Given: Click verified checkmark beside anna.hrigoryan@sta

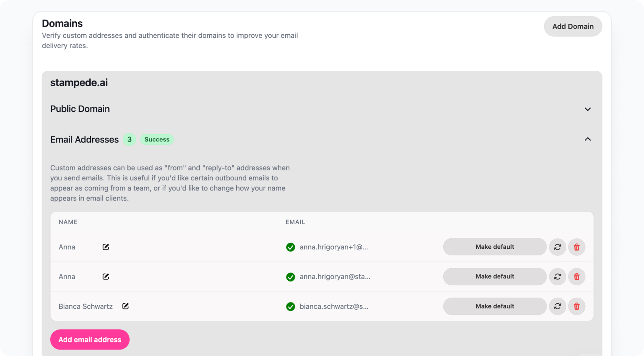Looking at the screenshot, I should click(x=291, y=277).
